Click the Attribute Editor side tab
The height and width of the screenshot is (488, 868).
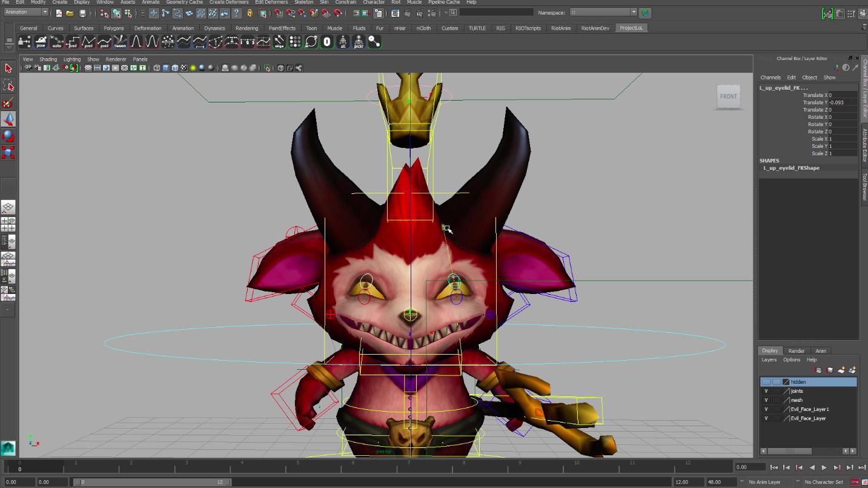click(865, 145)
